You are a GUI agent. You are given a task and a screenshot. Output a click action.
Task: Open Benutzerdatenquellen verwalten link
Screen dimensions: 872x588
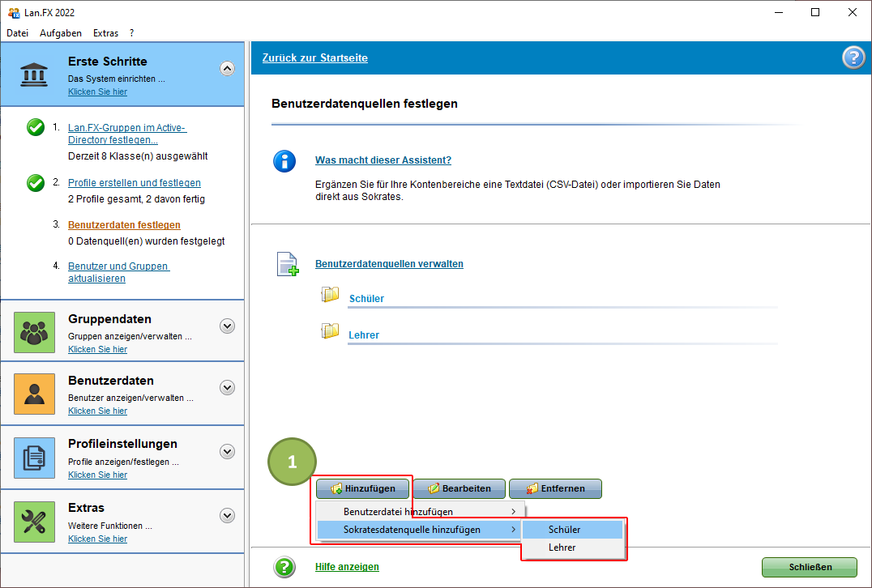389,264
